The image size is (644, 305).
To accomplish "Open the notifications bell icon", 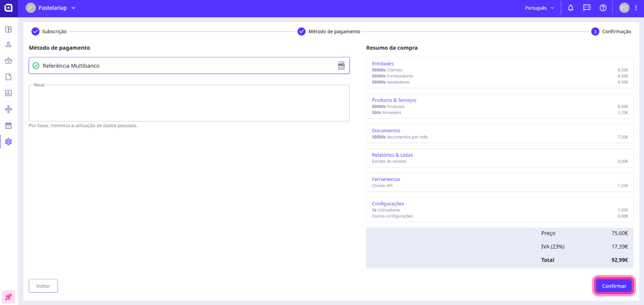I will point(570,8).
